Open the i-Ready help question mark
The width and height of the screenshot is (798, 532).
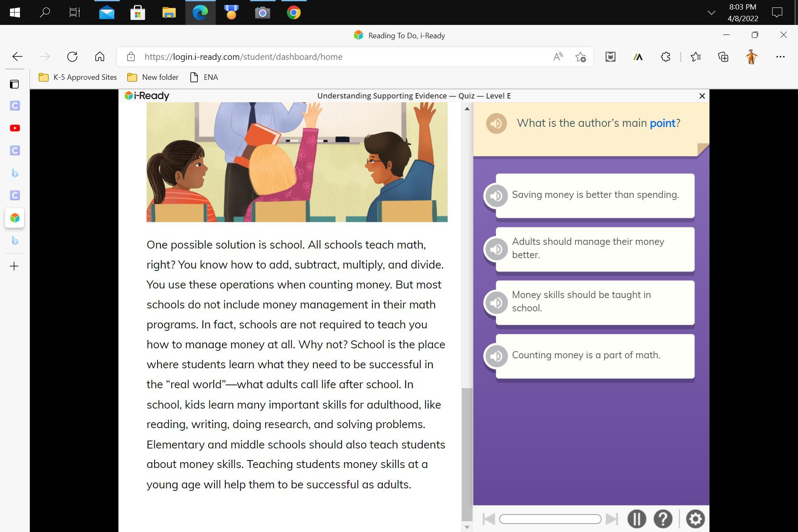[663, 519]
